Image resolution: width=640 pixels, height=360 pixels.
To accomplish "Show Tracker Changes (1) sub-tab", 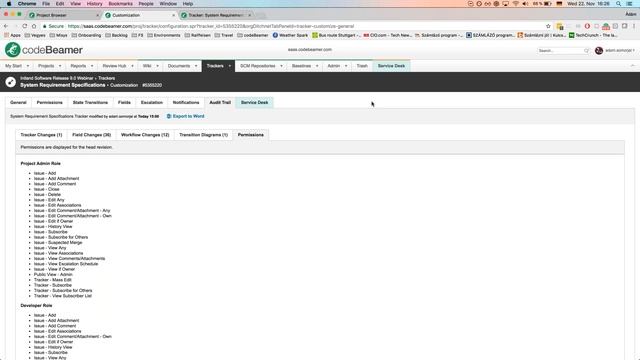I will pyautogui.click(x=41, y=135).
